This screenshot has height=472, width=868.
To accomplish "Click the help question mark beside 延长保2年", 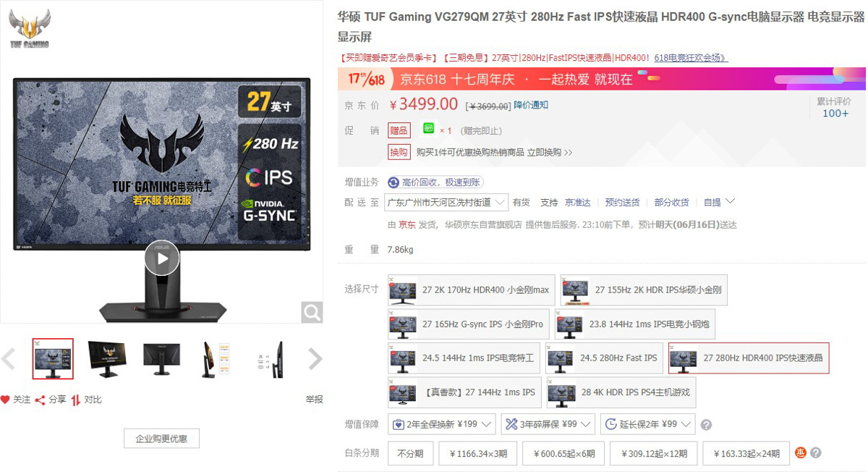I will pyautogui.click(x=706, y=425).
